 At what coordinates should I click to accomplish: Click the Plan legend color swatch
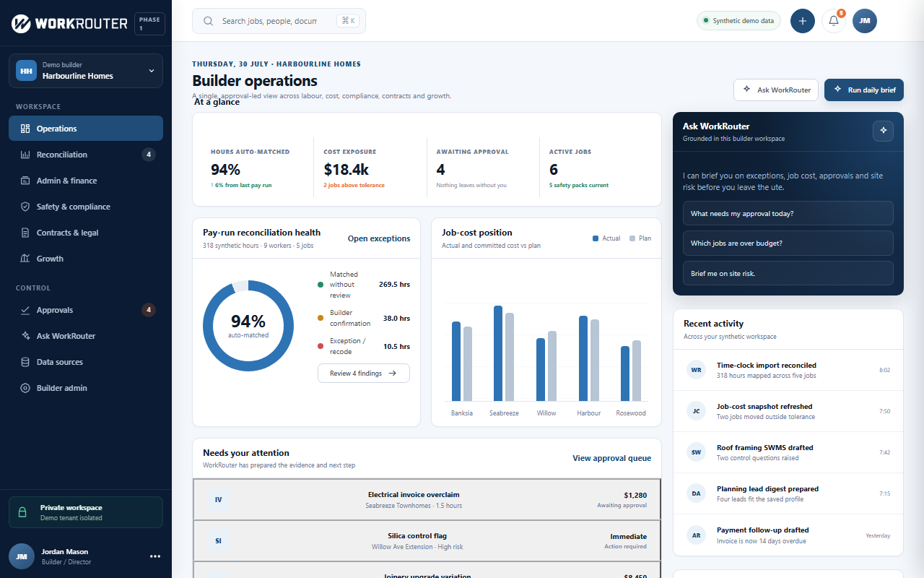point(632,238)
